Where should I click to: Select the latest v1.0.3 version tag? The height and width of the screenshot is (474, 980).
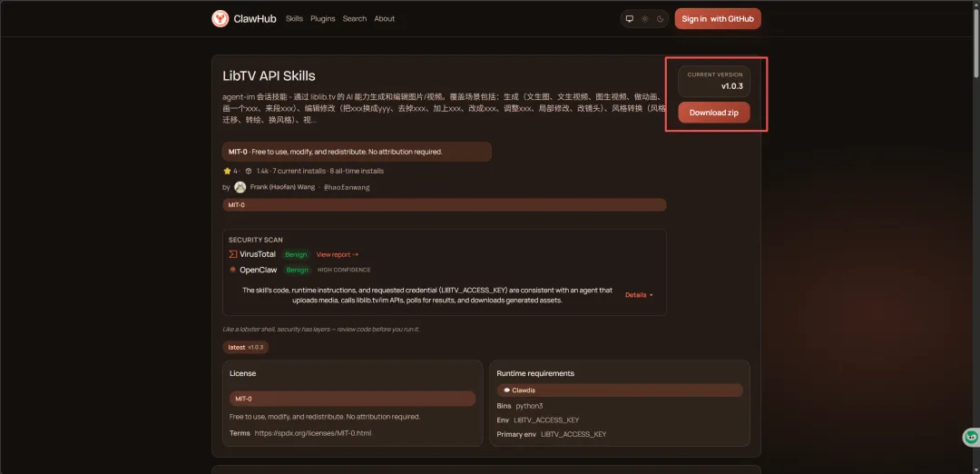pos(246,347)
